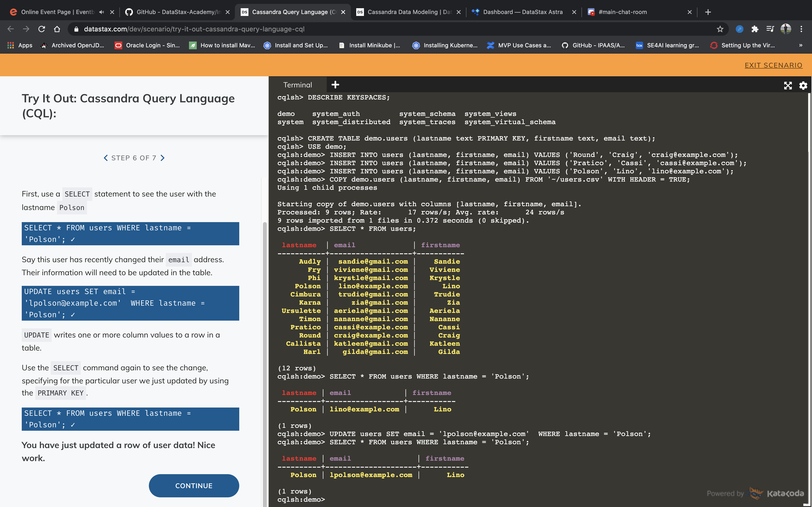Screen dimensions: 812x507
Task: Click the instructions panel scrollbar
Action: [x=265, y=335]
